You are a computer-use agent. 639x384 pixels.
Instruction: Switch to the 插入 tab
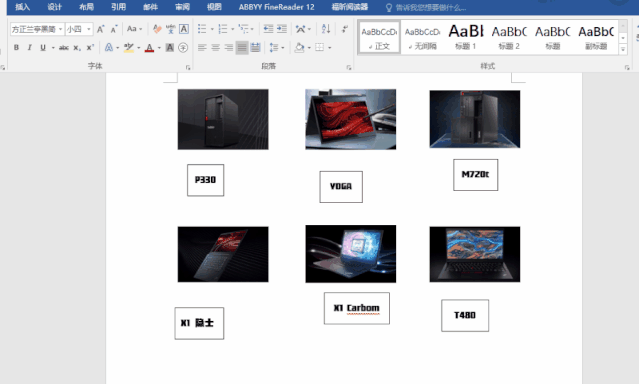point(22,7)
